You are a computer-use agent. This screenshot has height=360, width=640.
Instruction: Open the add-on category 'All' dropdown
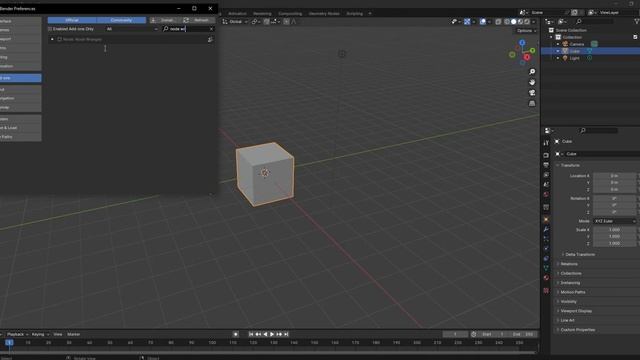click(x=131, y=29)
